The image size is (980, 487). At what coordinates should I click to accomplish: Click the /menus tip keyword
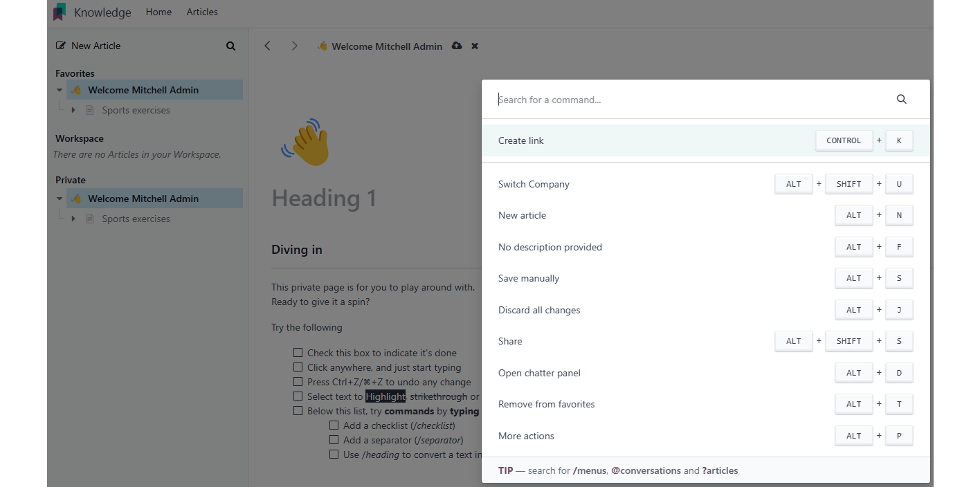tap(590, 470)
